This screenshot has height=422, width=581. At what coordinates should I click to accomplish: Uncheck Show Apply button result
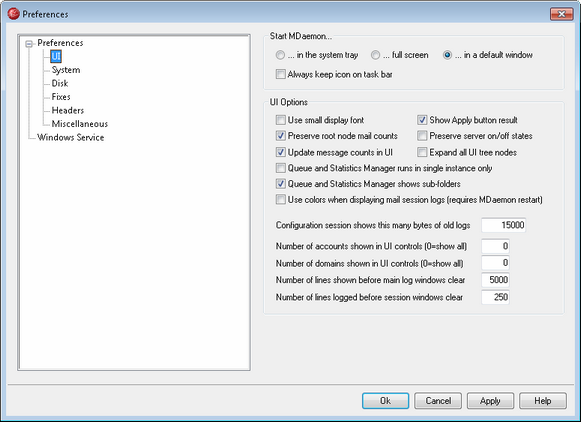422,120
